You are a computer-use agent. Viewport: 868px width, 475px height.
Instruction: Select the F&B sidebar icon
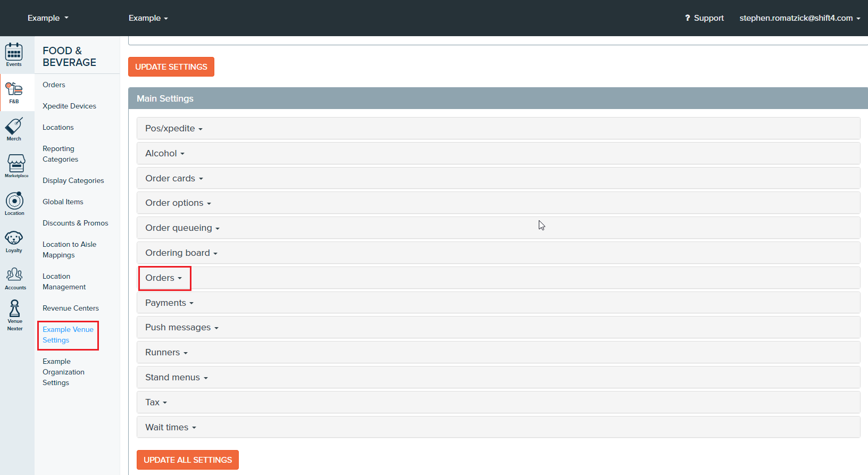[14, 93]
